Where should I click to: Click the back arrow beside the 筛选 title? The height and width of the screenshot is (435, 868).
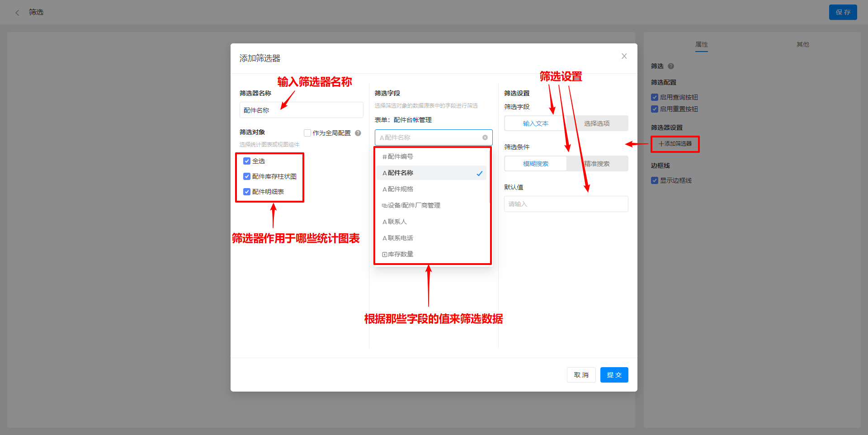(x=17, y=12)
